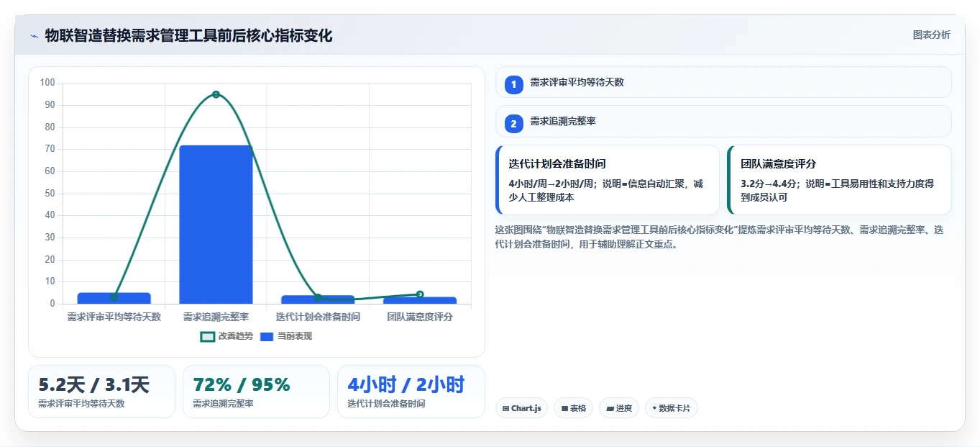Select the 需求追溯完整率 list item
The width and height of the screenshot is (980, 447).
[723, 121]
